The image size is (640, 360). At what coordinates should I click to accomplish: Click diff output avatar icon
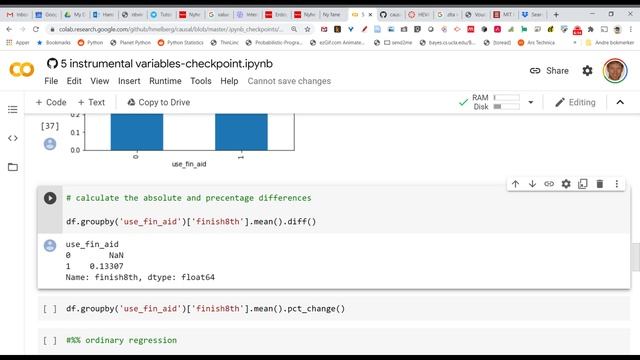click(50, 245)
